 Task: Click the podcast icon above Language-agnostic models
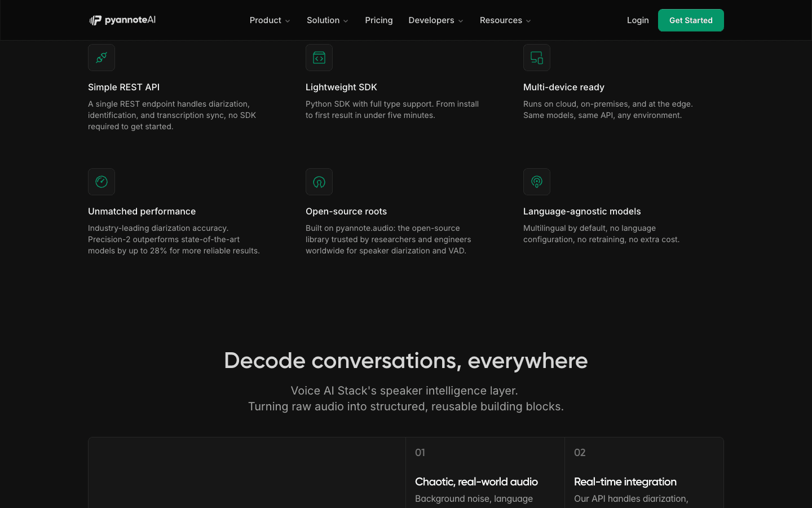point(537,182)
